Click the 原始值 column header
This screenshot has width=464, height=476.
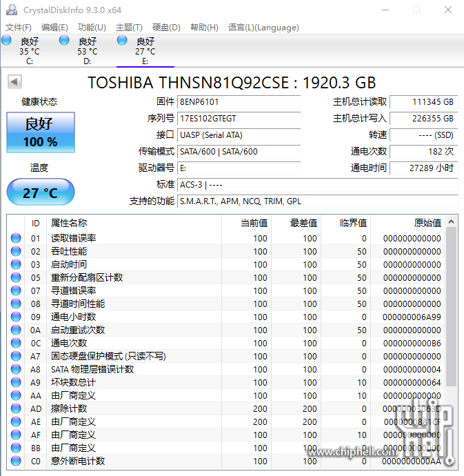click(408, 223)
